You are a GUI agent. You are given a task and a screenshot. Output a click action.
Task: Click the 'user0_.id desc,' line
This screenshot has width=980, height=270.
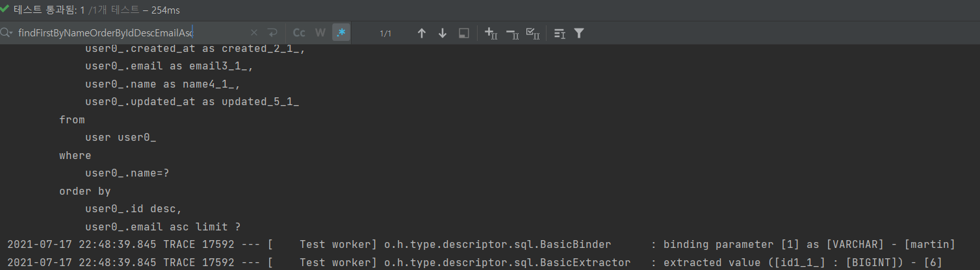click(133, 209)
